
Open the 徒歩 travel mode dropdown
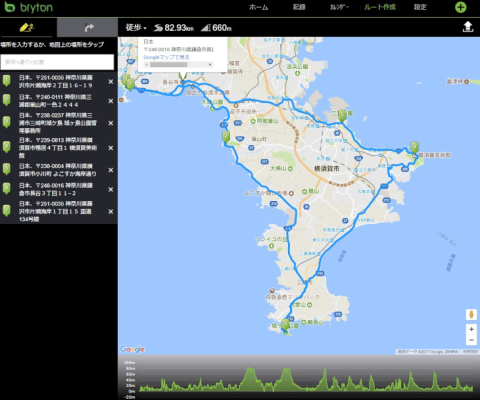[136, 28]
